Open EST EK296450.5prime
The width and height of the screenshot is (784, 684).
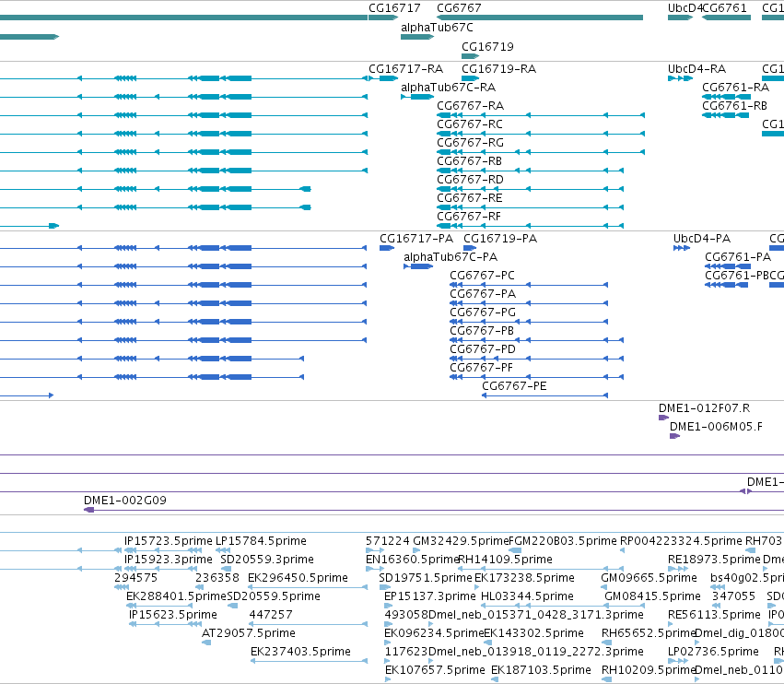point(298,577)
